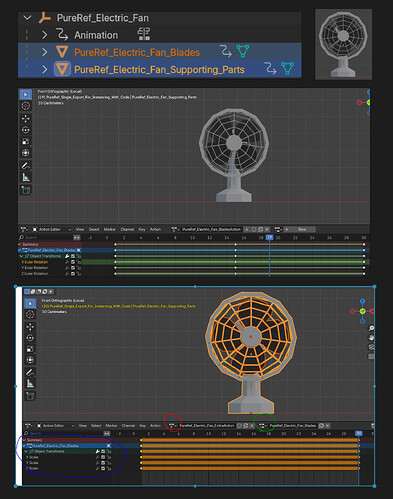Viewport: 393px width, 499px height.
Task: Select the Transform tool in lower viewport
Action: pyautogui.click(x=30, y=360)
